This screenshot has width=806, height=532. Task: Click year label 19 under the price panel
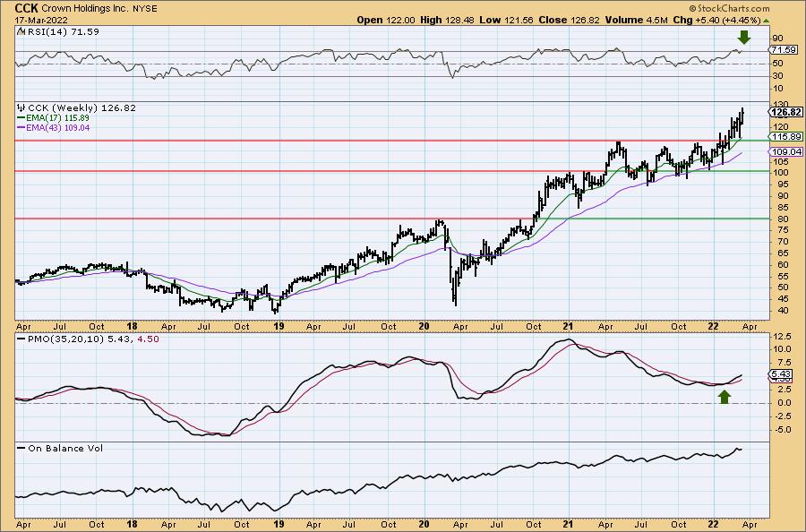click(x=279, y=326)
